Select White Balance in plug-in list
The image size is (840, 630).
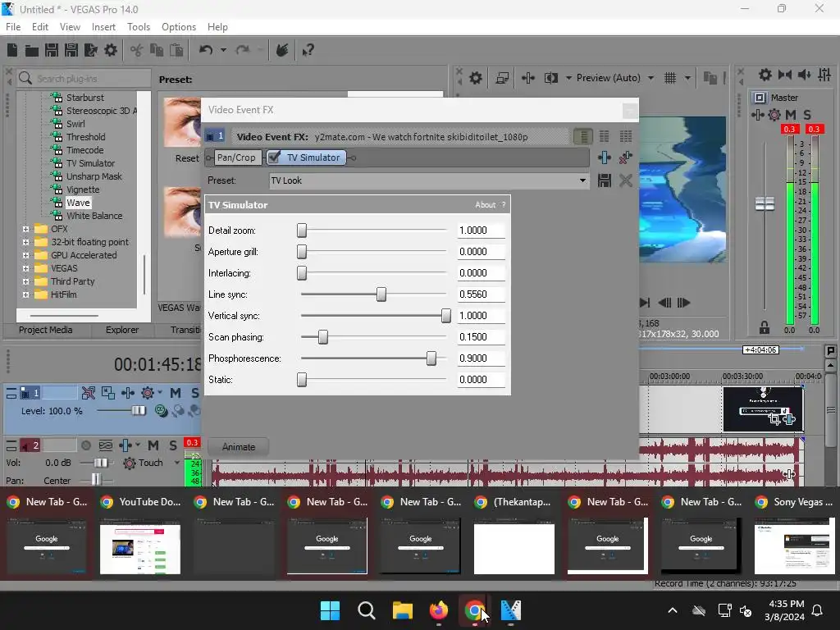click(x=94, y=216)
